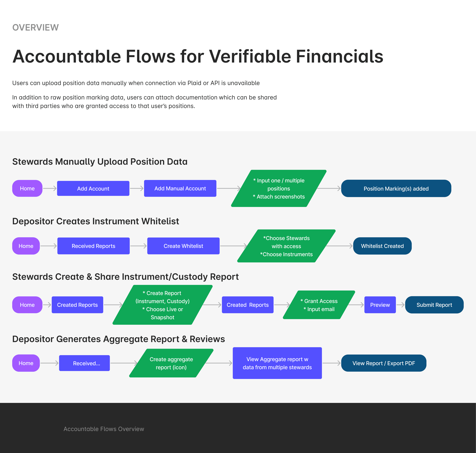This screenshot has height=453, width=476.
Task: Click the Choose Stewards with access parallelogram
Action: [x=286, y=246]
